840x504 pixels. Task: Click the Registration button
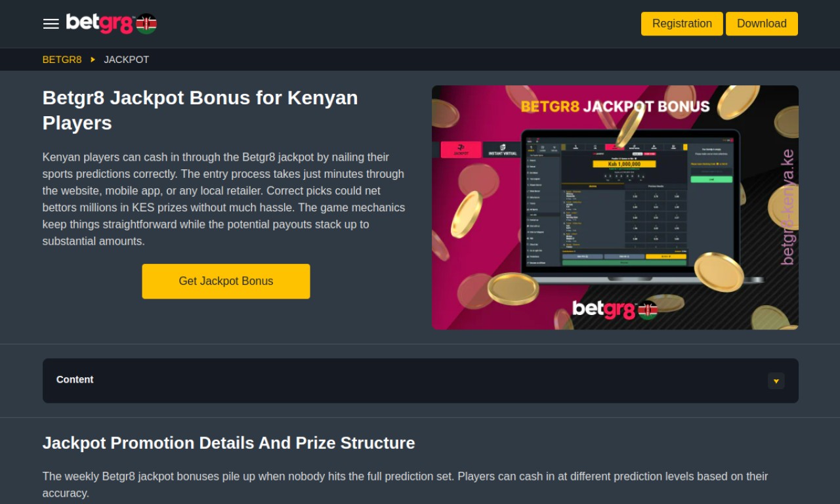[x=682, y=24]
